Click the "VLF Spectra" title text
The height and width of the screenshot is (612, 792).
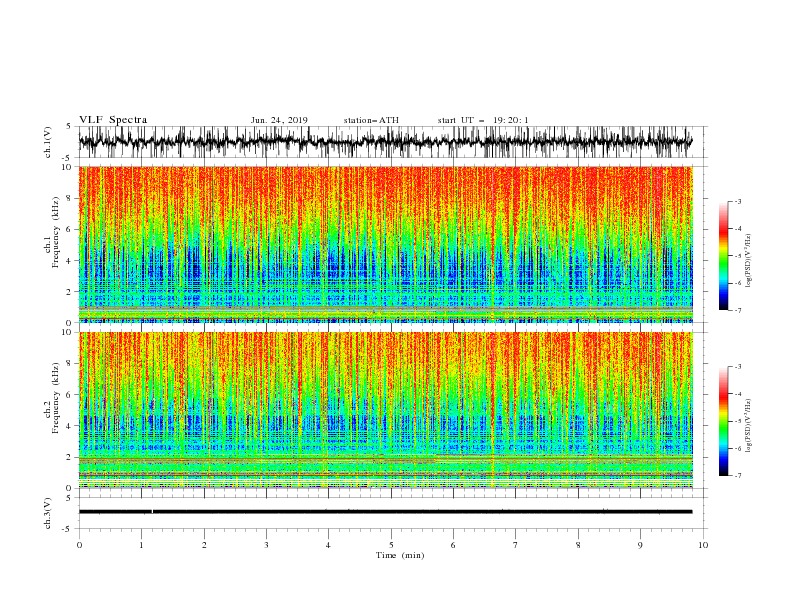113,120
